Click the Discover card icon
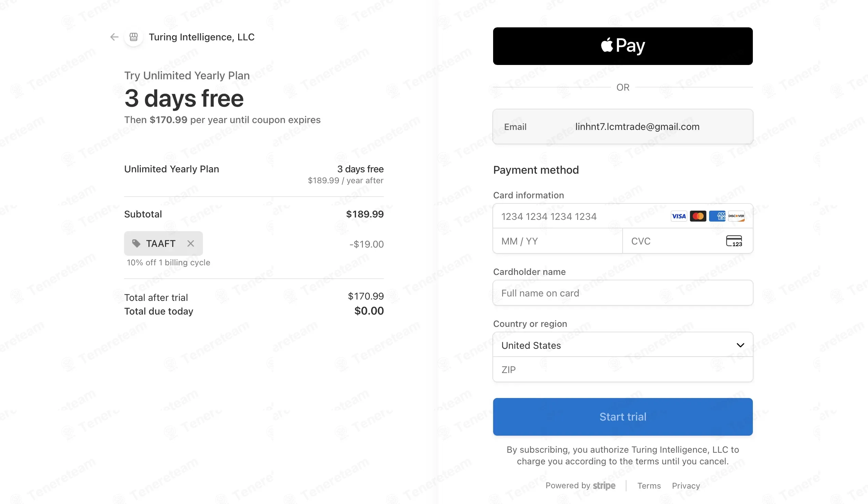Image resolution: width=868 pixels, height=504 pixels. coord(736,216)
